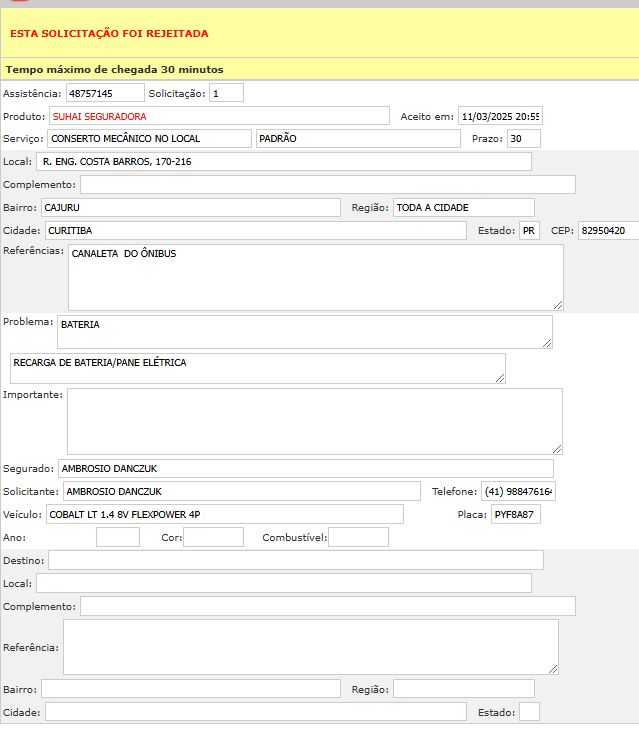Focus the Placa field PYF8A87

(515, 515)
